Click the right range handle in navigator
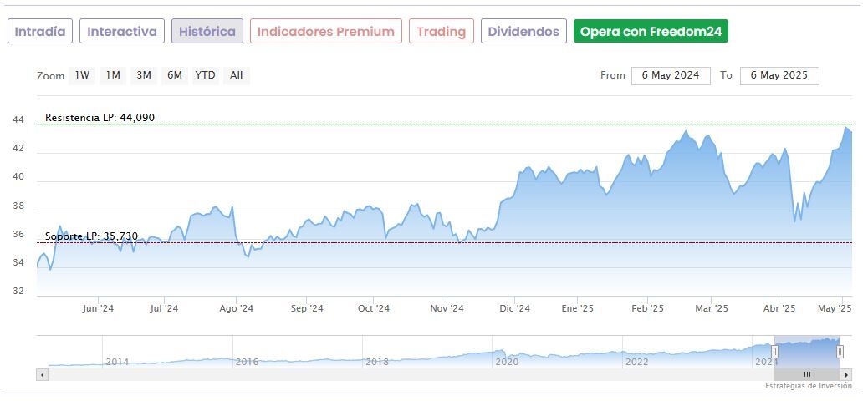868x401 pixels. tap(840, 352)
